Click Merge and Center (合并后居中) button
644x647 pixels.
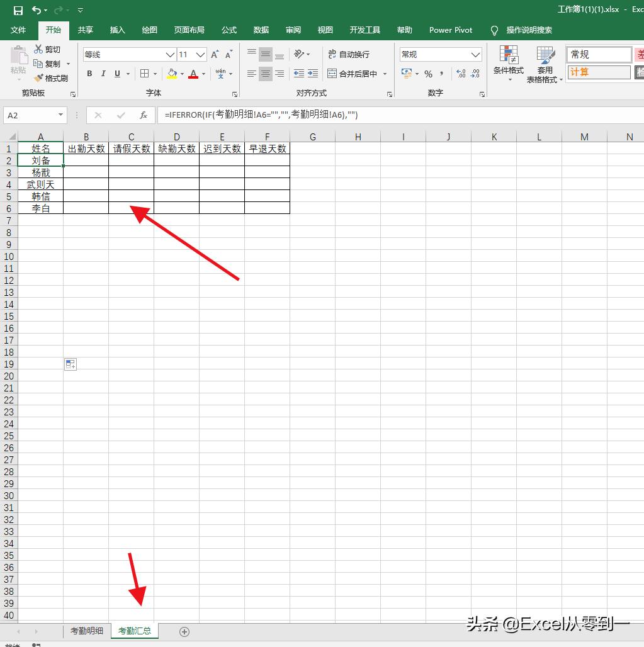click(353, 74)
